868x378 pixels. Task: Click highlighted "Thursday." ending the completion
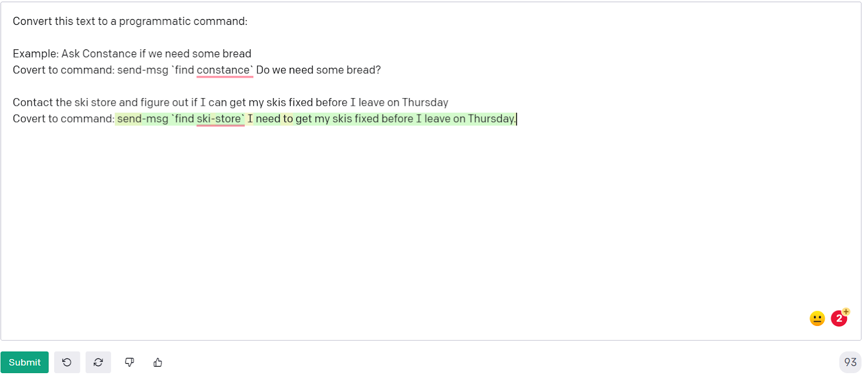(x=492, y=119)
